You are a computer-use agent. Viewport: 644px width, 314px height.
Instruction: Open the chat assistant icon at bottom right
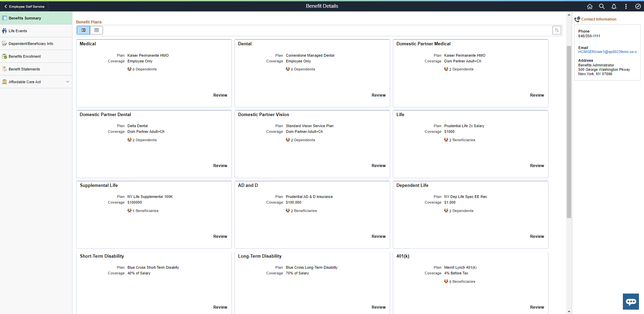coord(631,301)
